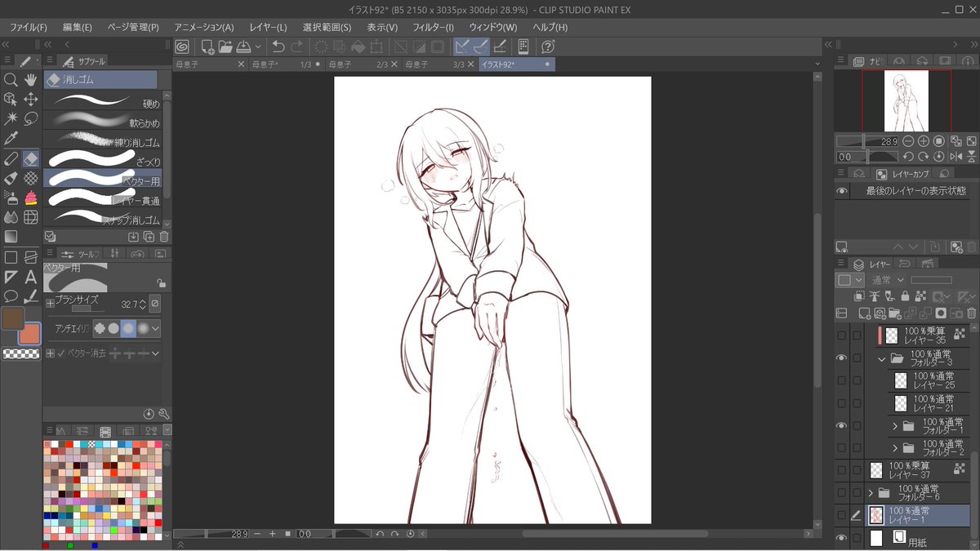
Task: Select the Operation object cube tool
Action: (11, 99)
